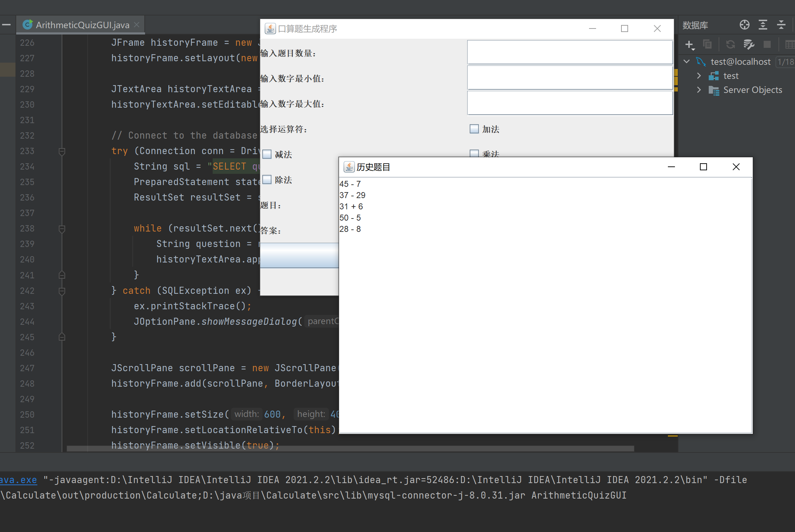
Task: Expand the Server Objects folder
Action: (699, 90)
